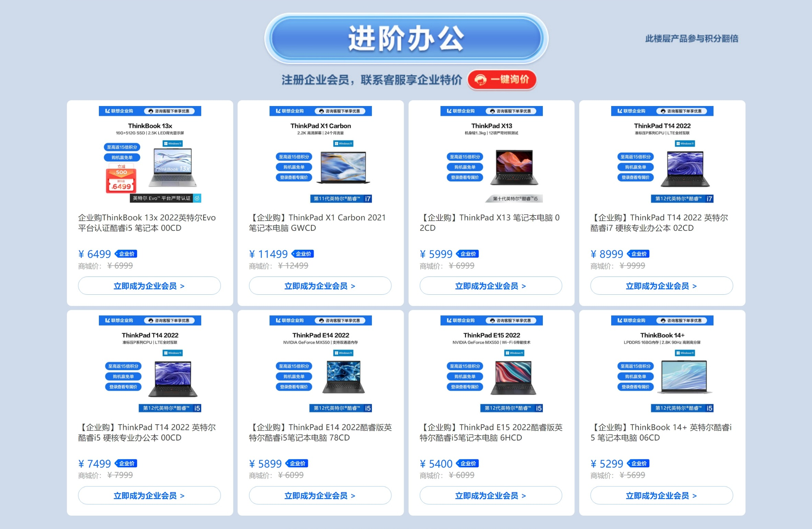Click the 此楼层产品参与积分翻倍 note

[x=692, y=39]
